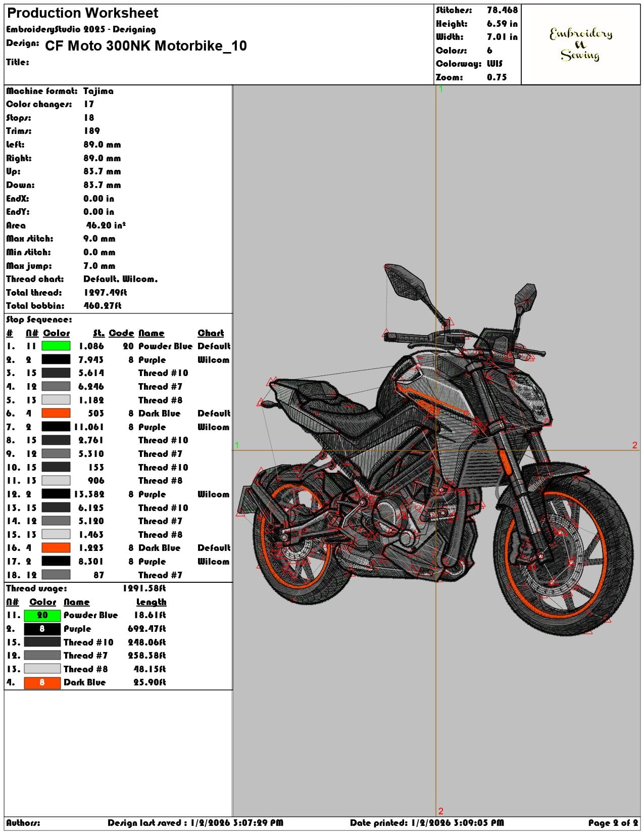644x834 pixels.
Task: Click the Date printed timestamp
Action: [x=427, y=823]
